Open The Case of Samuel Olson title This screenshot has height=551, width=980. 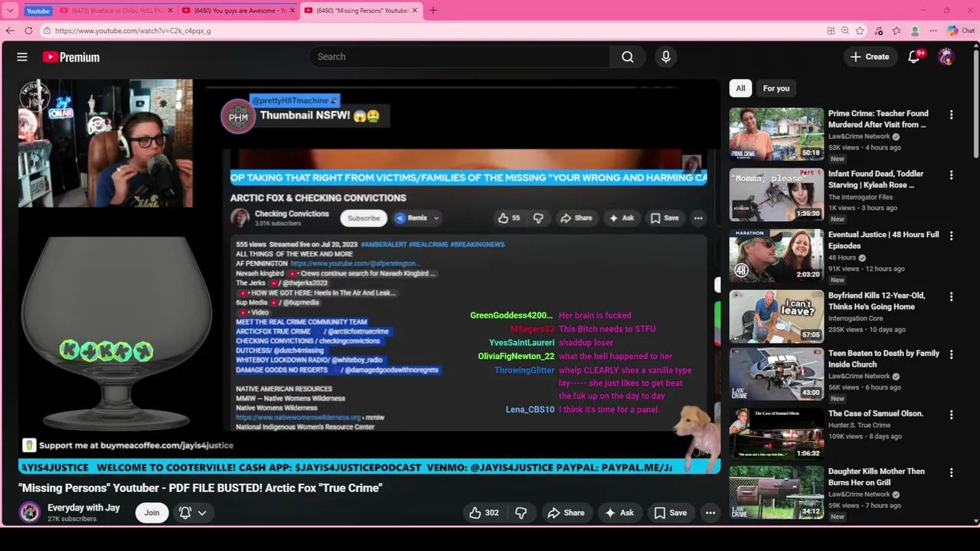[876, 413]
